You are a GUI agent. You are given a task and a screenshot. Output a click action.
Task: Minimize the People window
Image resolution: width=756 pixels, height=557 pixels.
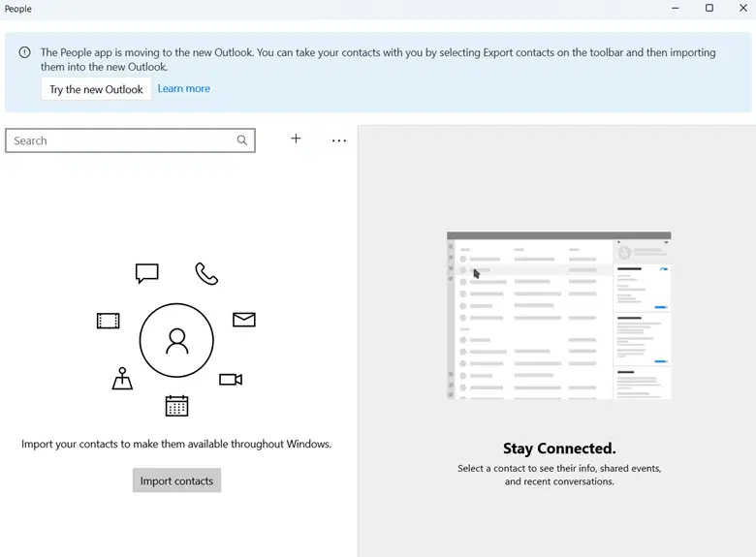(675, 8)
